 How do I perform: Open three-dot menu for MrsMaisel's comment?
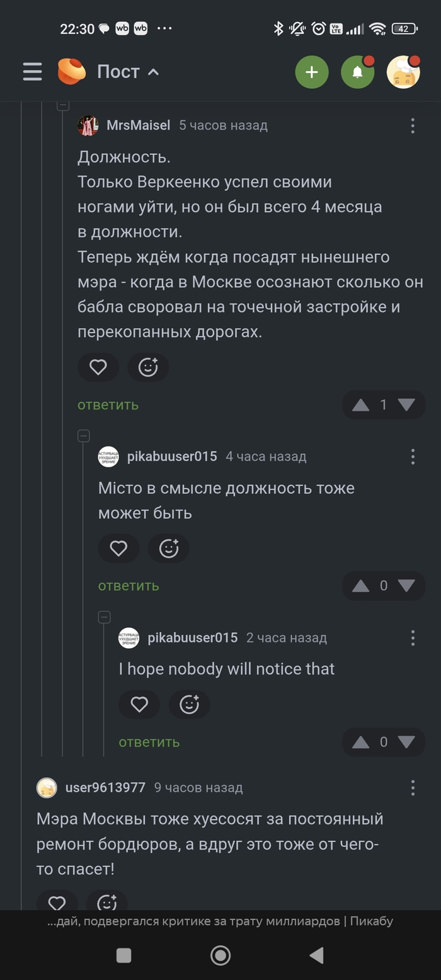coord(413,125)
